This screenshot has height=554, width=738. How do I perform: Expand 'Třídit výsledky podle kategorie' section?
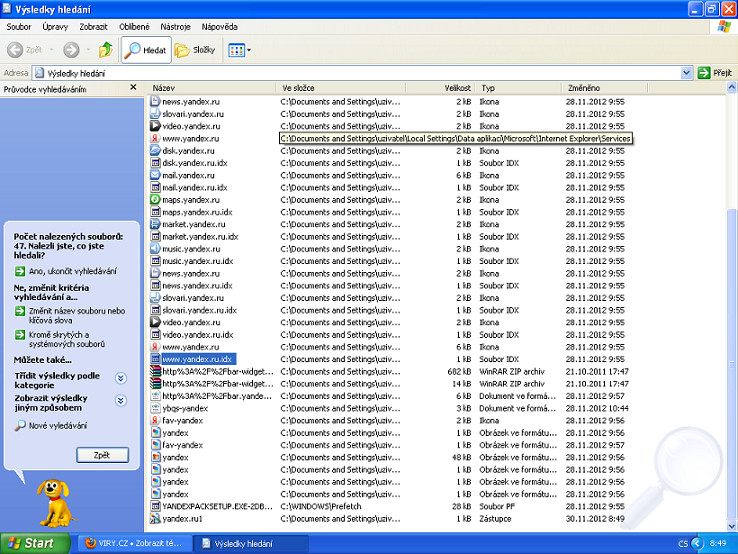coord(121,378)
